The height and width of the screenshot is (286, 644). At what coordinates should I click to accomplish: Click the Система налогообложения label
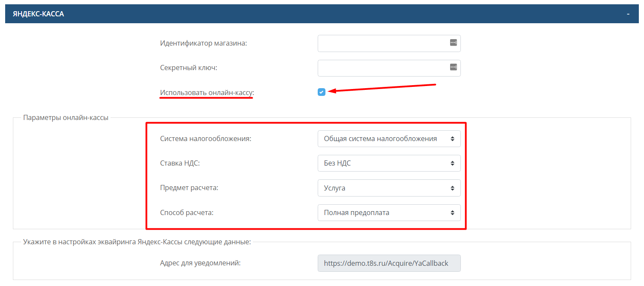pos(205,139)
